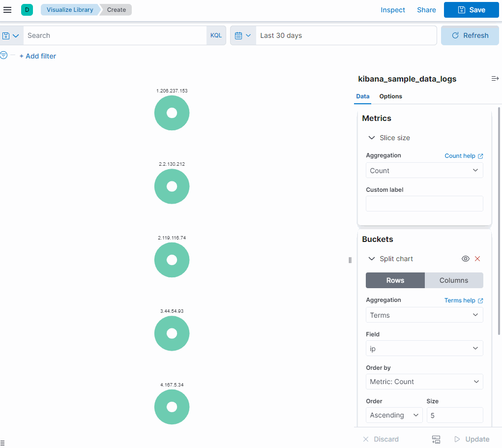Click Add filter
502x448 pixels.
coord(38,56)
